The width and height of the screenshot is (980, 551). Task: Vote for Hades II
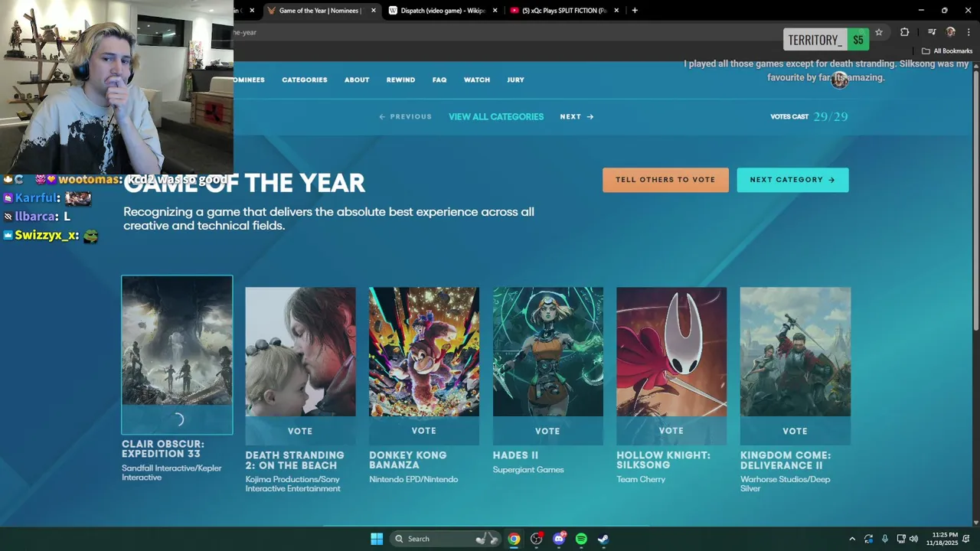pos(548,431)
